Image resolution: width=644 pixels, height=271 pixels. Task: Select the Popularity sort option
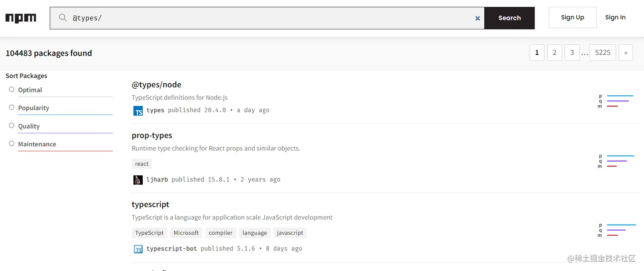click(x=12, y=107)
